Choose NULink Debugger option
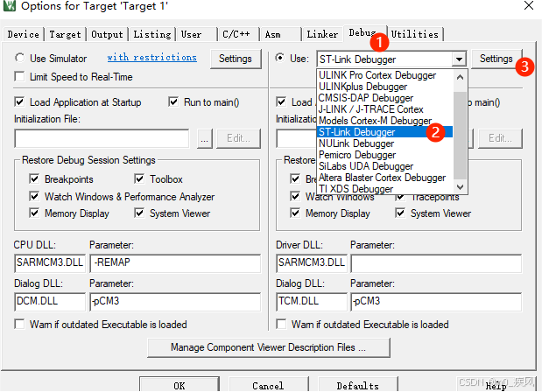This screenshot has width=542, height=392. point(384,143)
